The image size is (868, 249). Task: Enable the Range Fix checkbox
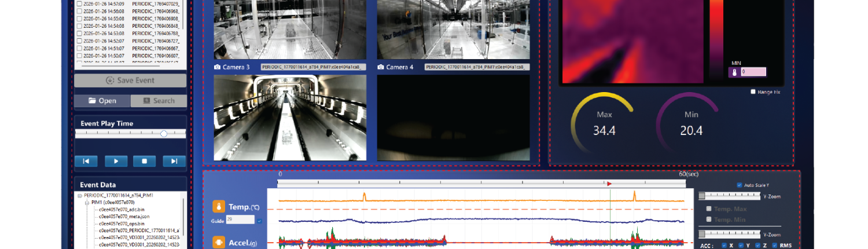coord(753,91)
